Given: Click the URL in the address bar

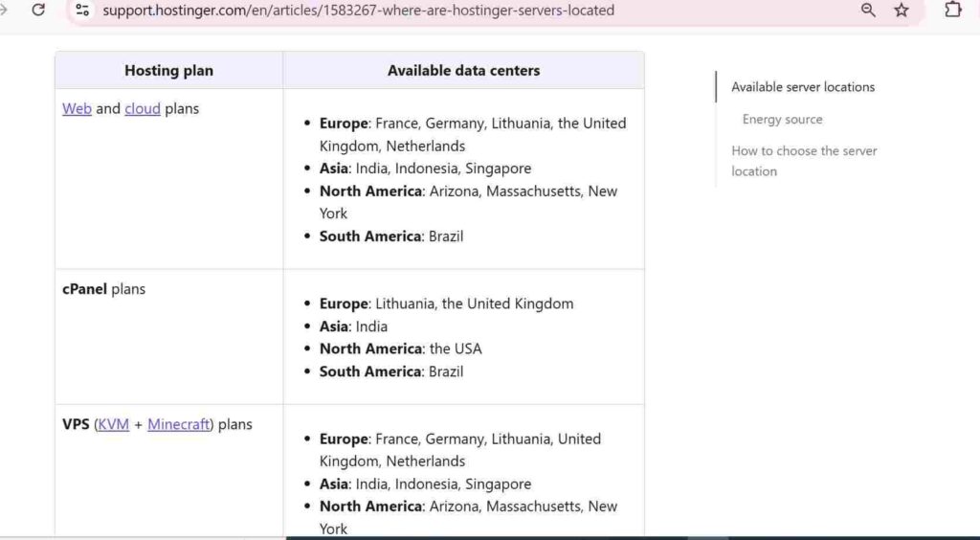Looking at the screenshot, I should click(358, 11).
